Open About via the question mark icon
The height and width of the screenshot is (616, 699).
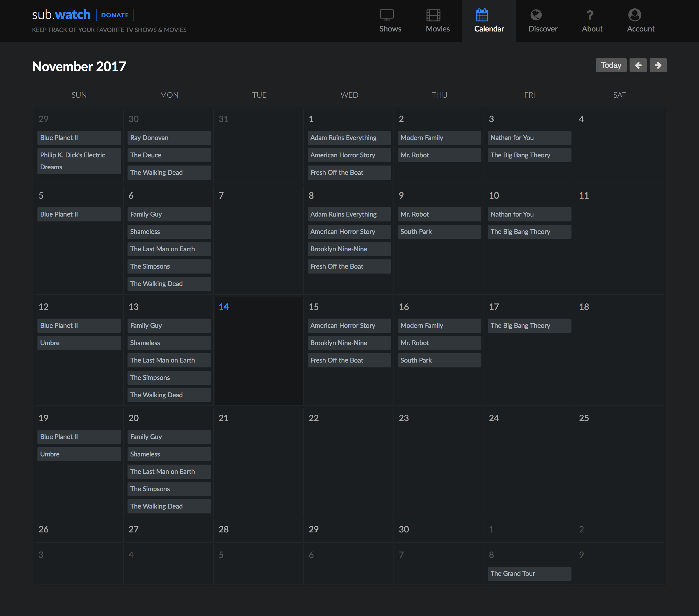click(590, 15)
